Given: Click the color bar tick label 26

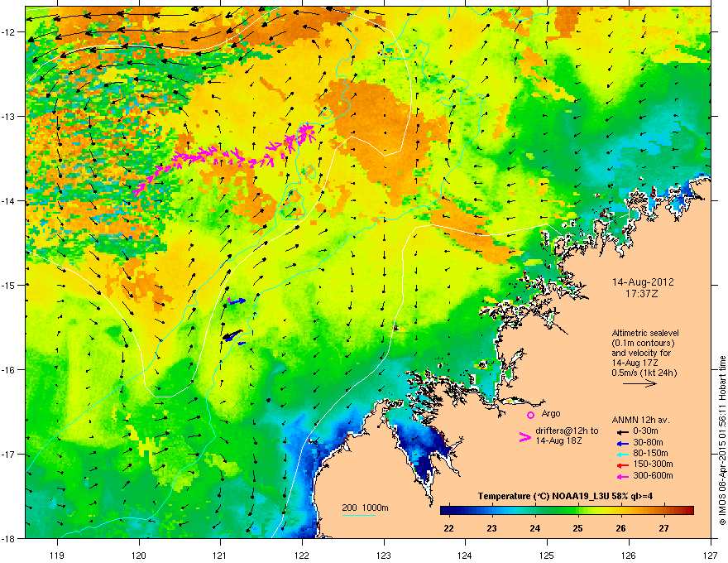Looking at the screenshot, I should pyautogui.click(x=620, y=528).
